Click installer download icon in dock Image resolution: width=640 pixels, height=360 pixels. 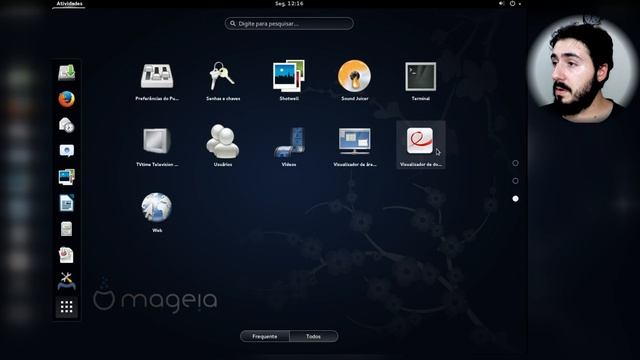[x=67, y=73]
